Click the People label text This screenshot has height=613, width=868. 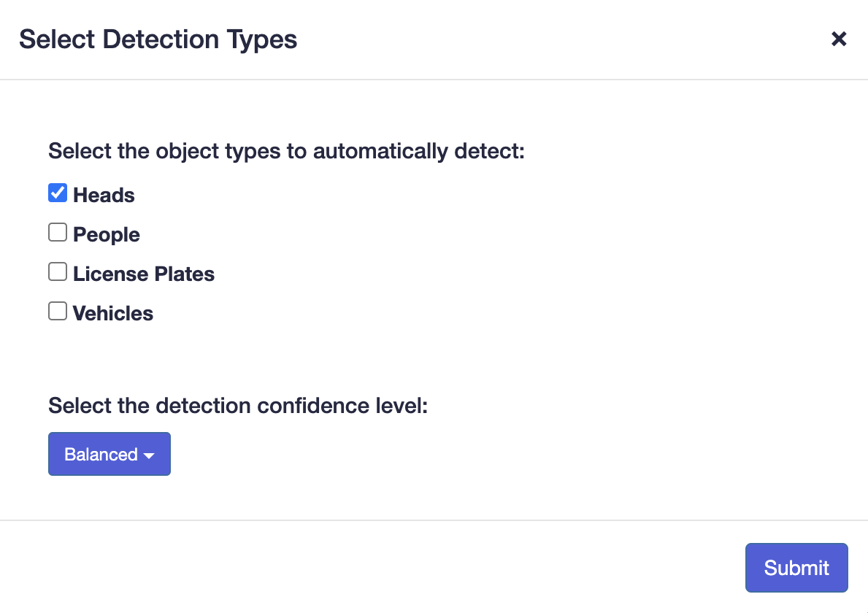[x=107, y=235]
